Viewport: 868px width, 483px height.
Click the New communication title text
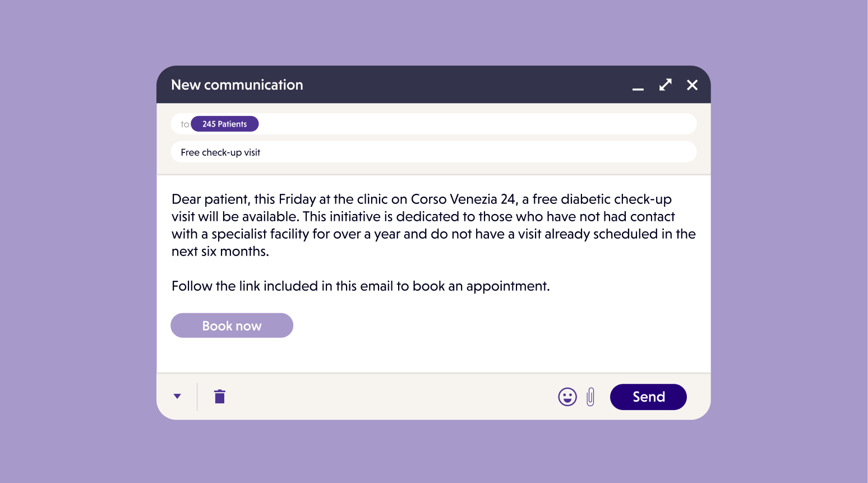[237, 85]
